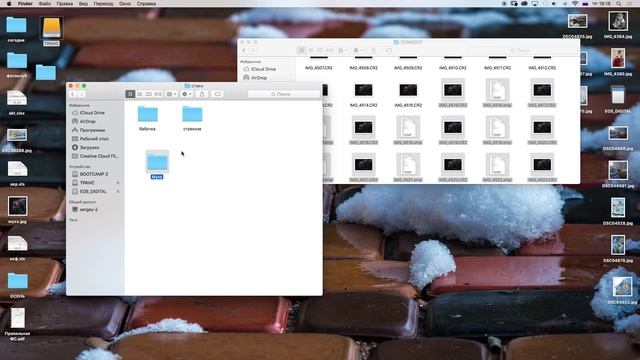The width and height of the screenshot is (640, 360).
Task: Select the IMG_4514.CR2 thumbnail
Action: coord(363,90)
